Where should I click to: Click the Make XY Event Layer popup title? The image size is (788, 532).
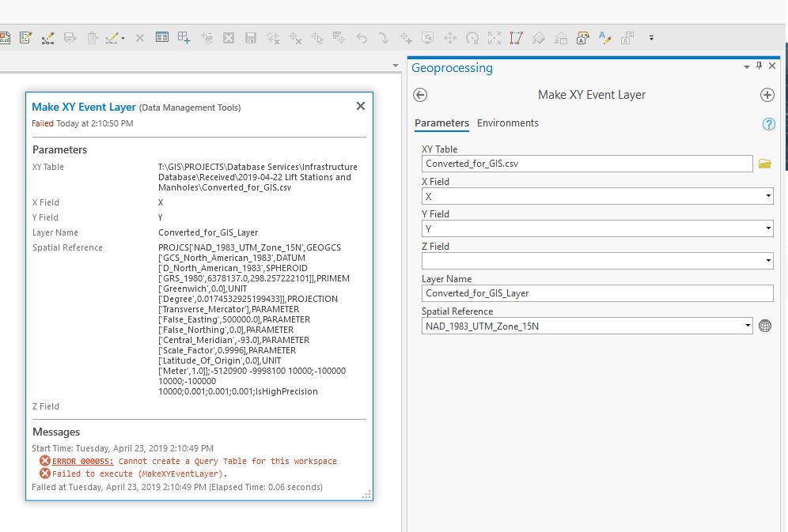click(83, 107)
